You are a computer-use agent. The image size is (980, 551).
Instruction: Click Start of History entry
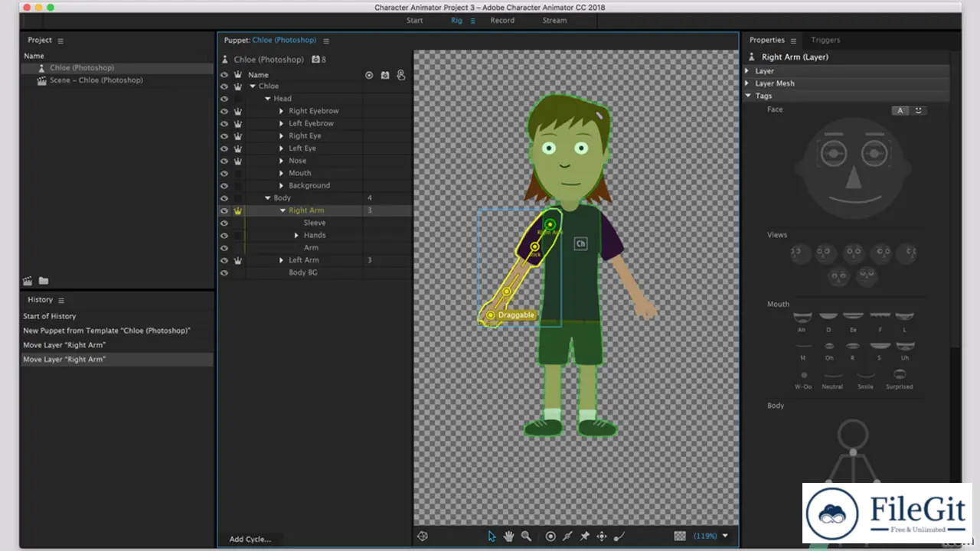coord(50,316)
